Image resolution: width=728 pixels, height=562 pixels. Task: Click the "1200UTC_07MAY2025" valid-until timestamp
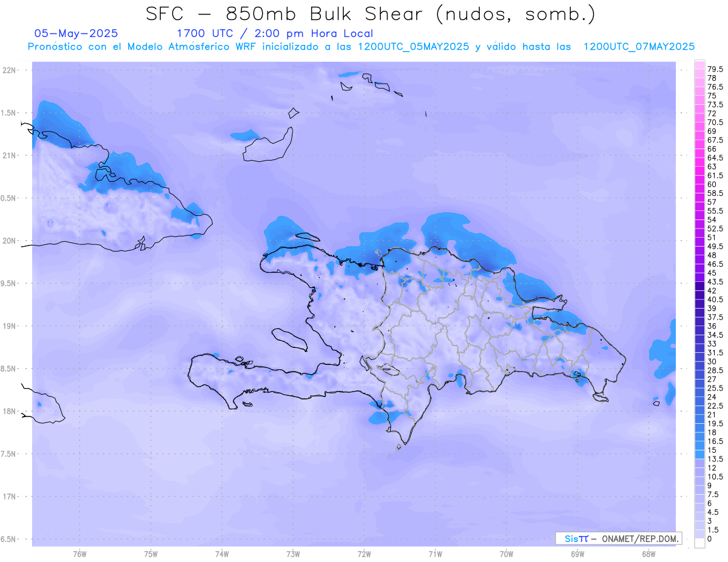point(639,47)
